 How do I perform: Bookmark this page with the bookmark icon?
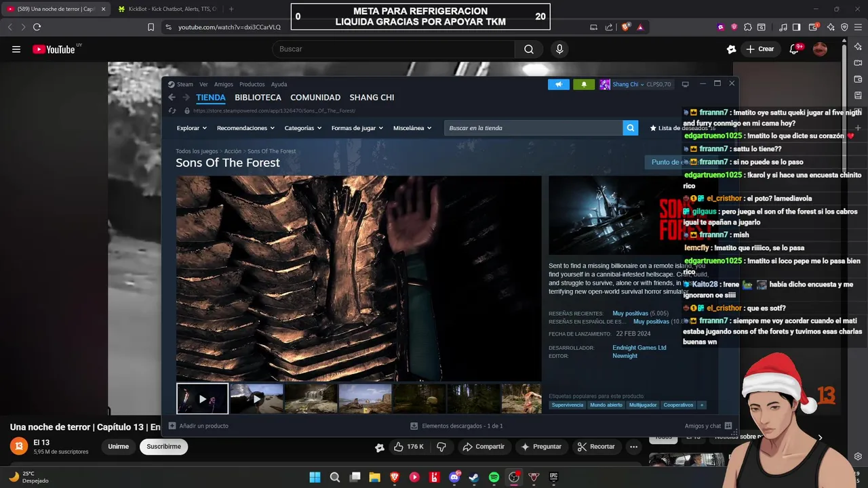point(151,27)
